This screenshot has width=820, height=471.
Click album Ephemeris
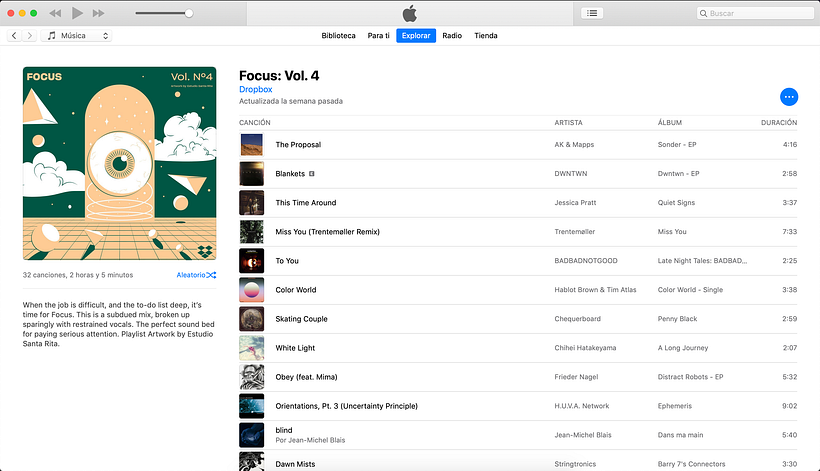coord(675,406)
